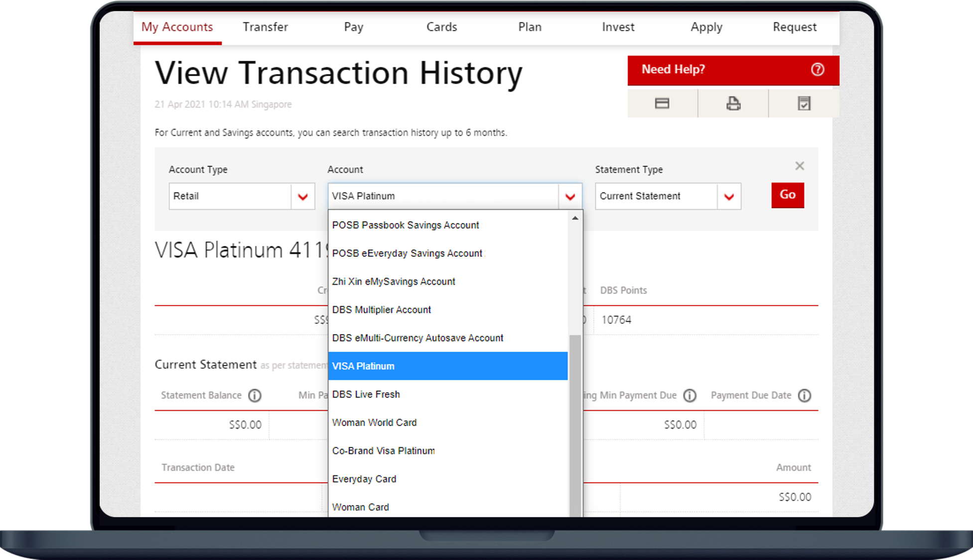The height and width of the screenshot is (560, 973).
Task: Click info icon beside Min Payment Due
Action: (690, 396)
